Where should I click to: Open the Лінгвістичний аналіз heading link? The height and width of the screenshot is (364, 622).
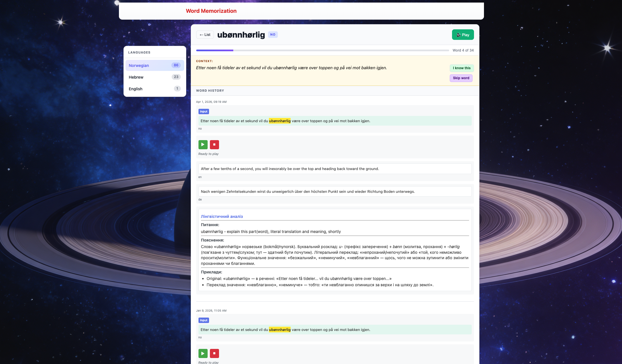(x=222, y=216)
